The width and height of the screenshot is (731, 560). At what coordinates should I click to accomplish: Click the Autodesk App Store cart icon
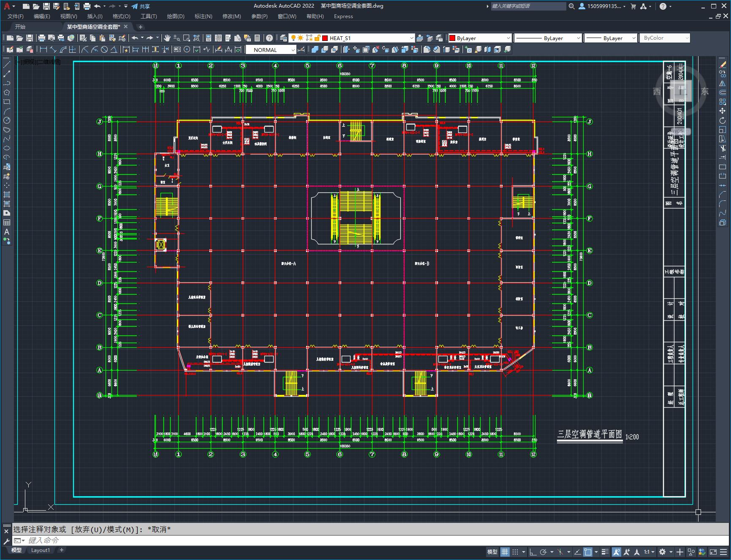coord(633,6)
